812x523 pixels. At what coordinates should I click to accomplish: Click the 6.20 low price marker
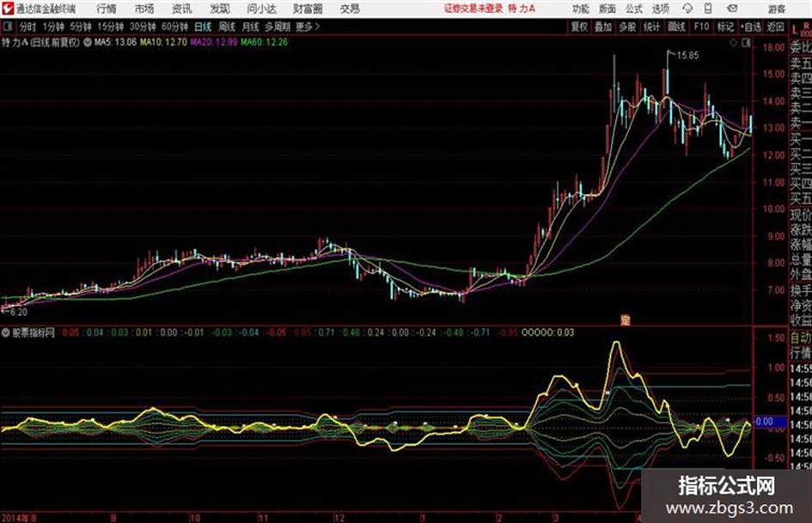(19, 313)
